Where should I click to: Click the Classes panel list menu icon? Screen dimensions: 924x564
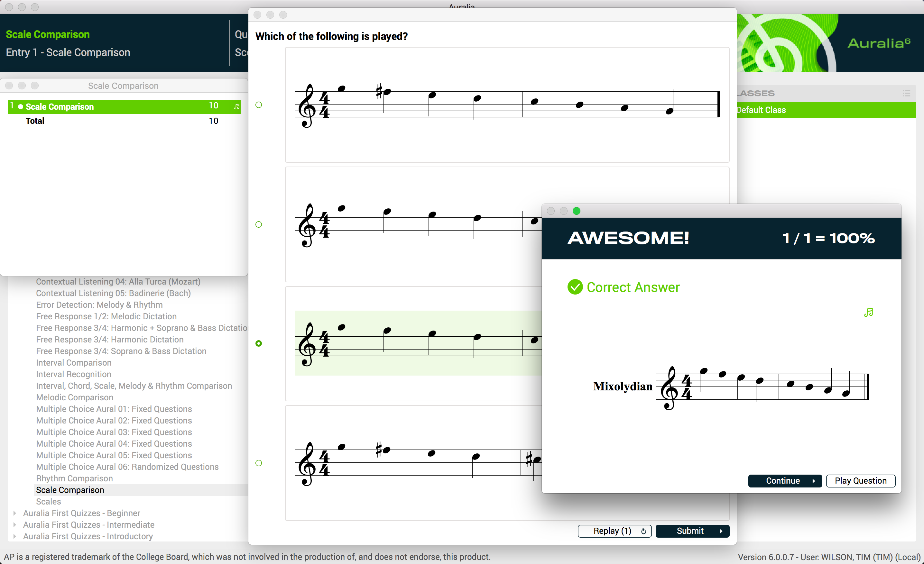coord(906,93)
